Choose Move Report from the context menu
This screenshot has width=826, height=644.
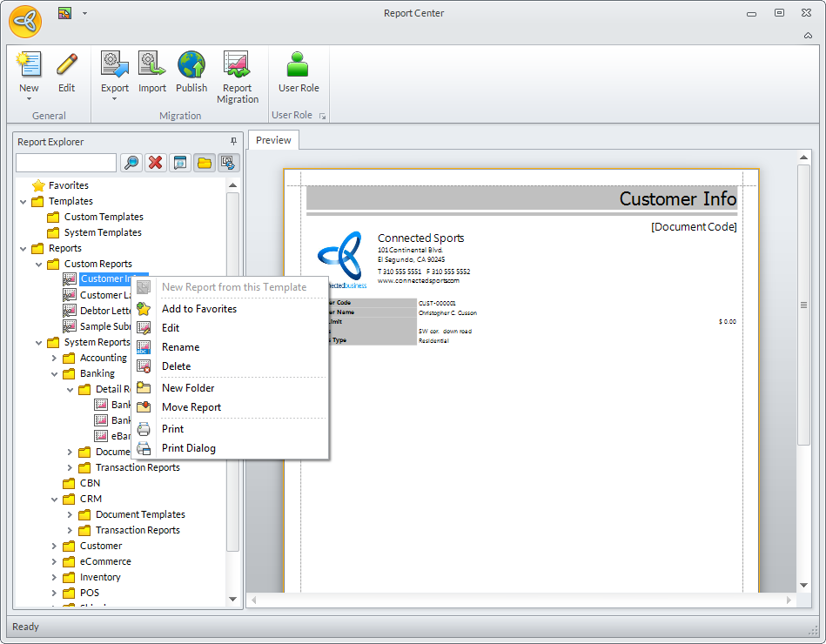pyautogui.click(x=191, y=407)
